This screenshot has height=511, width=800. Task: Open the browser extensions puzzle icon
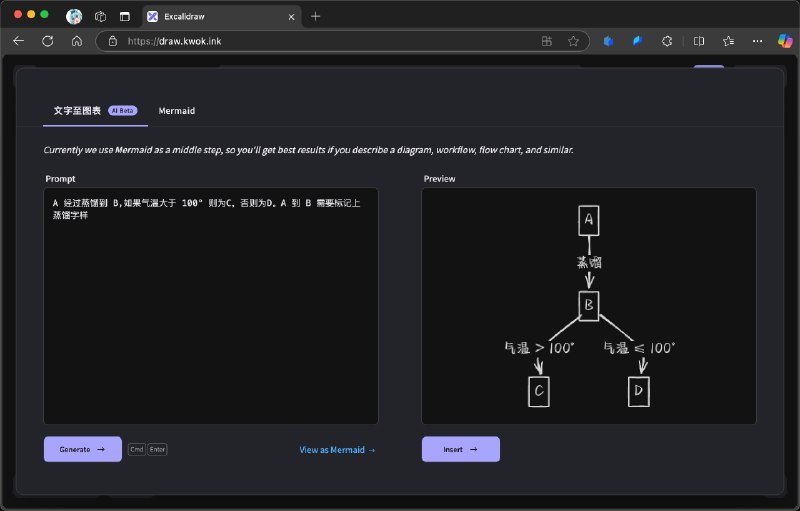667,41
